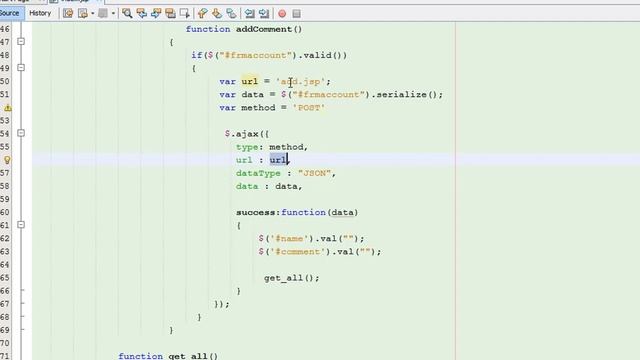
Task: Toggle Highlight Search toolbar icon
Action: tap(170, 13)
